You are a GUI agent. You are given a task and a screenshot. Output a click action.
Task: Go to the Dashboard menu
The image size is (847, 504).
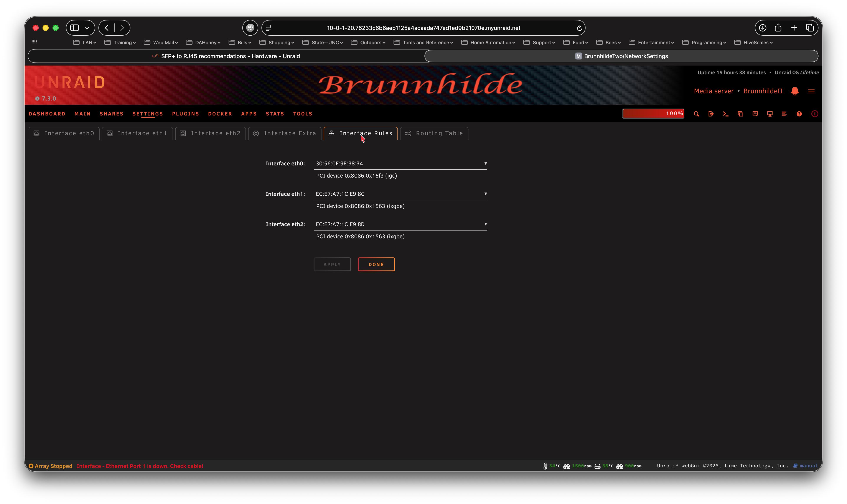point(47,114)
